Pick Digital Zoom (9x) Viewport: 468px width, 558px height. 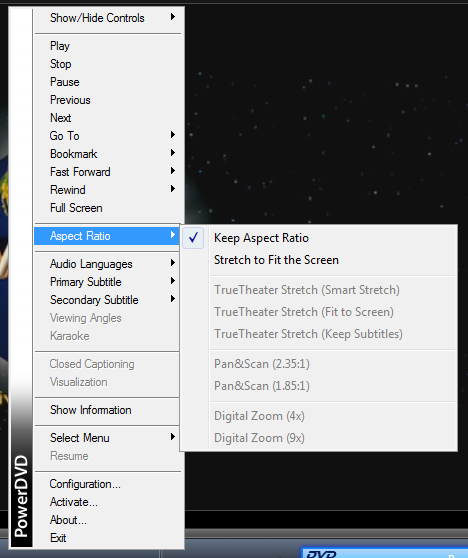click(319, 438)
